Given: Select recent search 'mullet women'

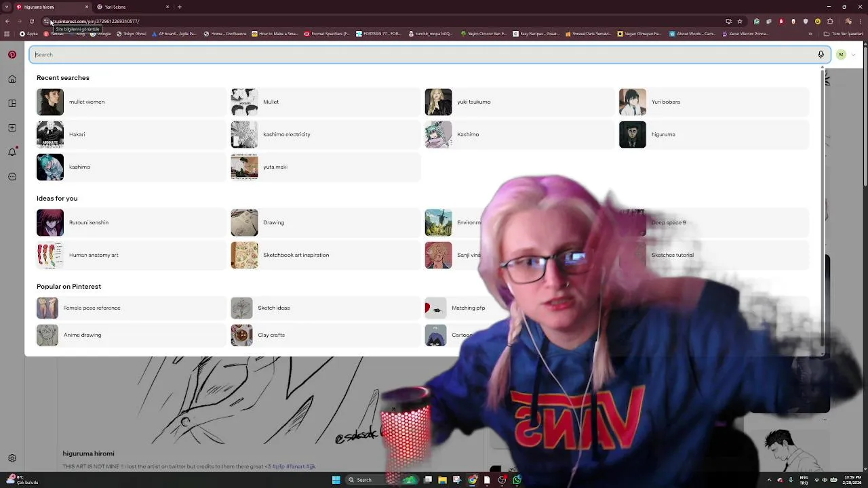Looking at the screenshot, I should pos(132,102).
